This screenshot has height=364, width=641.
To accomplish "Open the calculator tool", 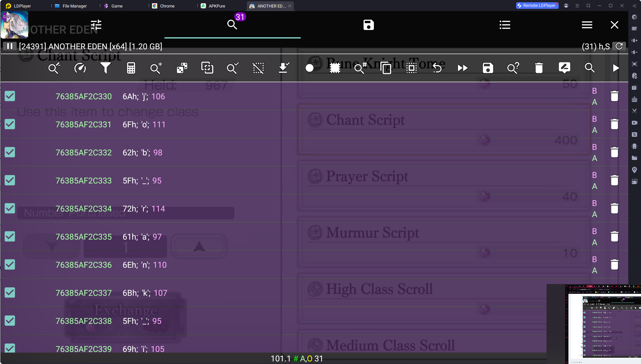I will coord(131,68).
